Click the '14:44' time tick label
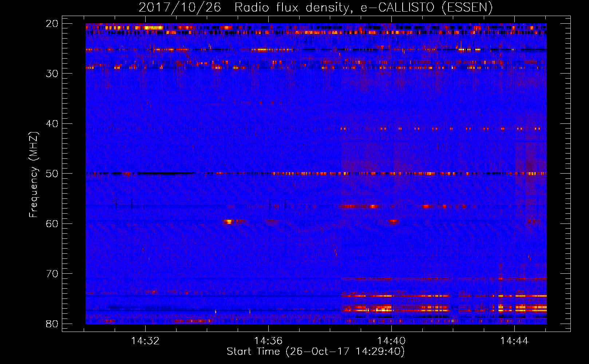 click(514, 341)
